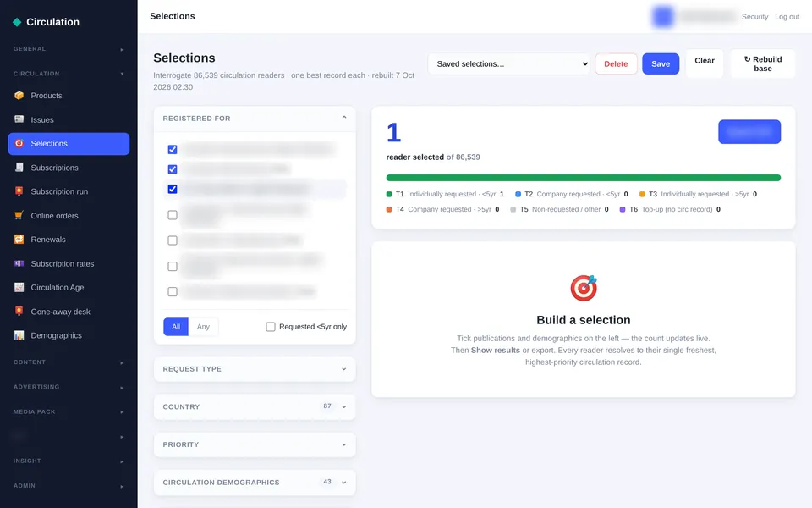
Task: Tick the seventh publication checkbox
Action: (x=173, y=292)
